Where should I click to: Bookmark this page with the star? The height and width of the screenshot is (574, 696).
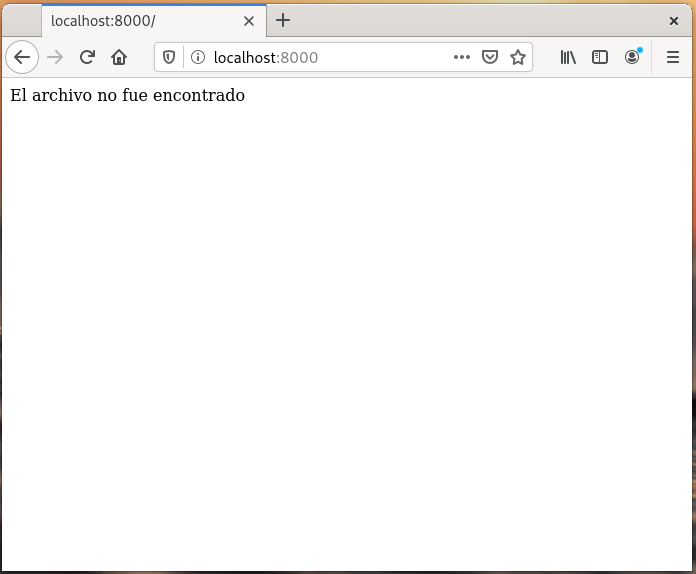tap(518, 57)
